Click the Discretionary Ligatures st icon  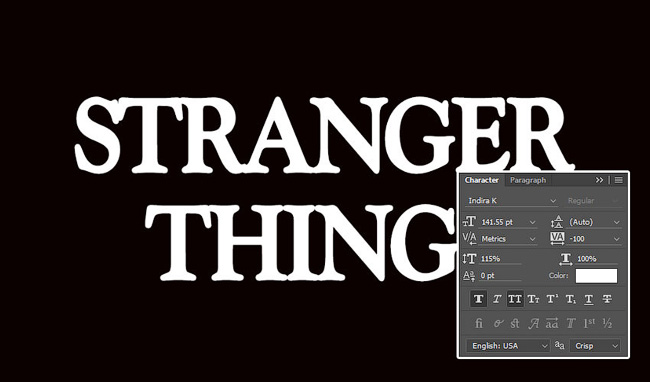[515, 323]
